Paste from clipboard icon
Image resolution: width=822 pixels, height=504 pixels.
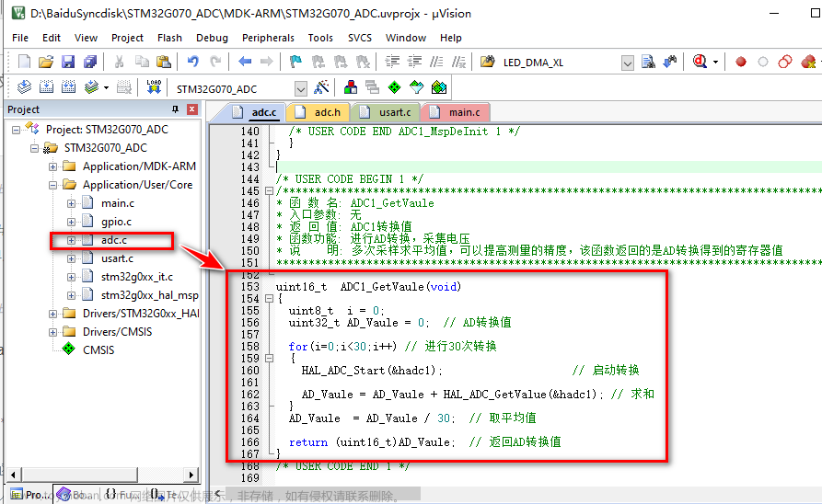click(164, 62)
